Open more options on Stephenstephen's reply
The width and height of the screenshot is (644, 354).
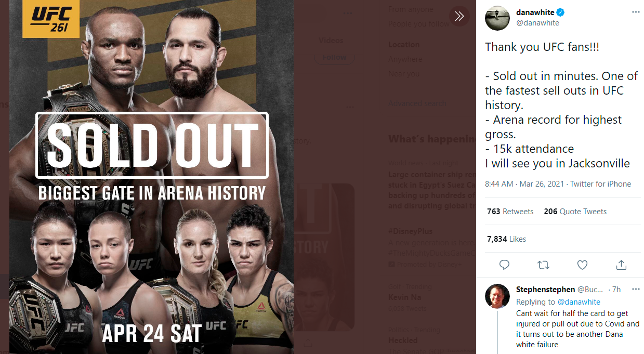point(635,289)
